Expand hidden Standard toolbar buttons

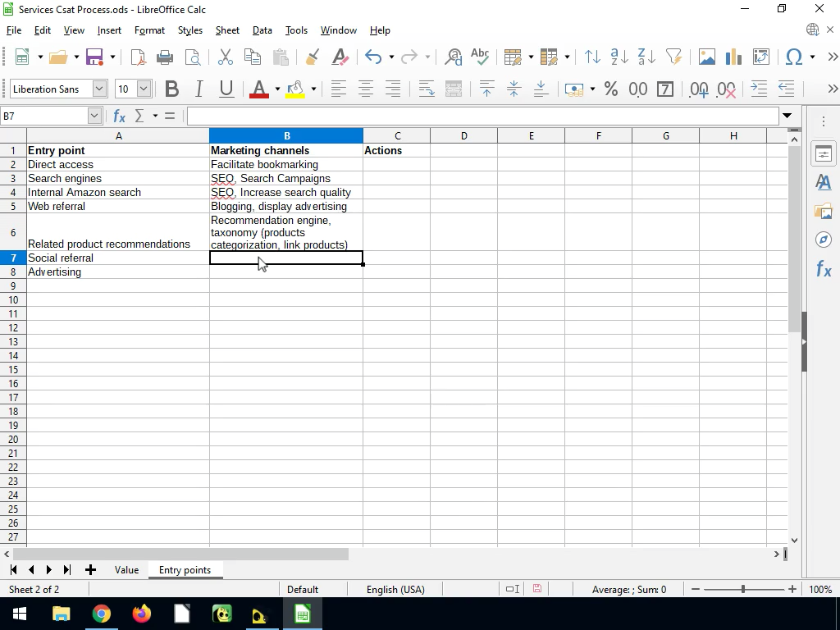point(833,57)
